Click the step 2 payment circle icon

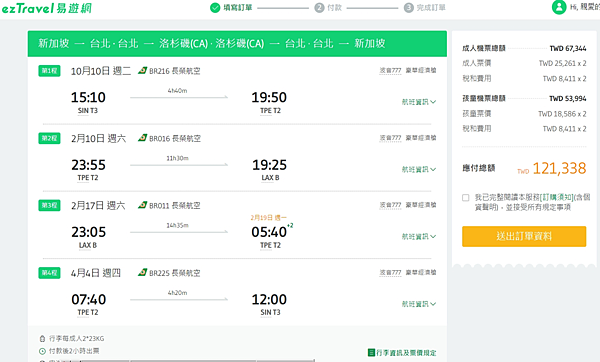(319, 8)
